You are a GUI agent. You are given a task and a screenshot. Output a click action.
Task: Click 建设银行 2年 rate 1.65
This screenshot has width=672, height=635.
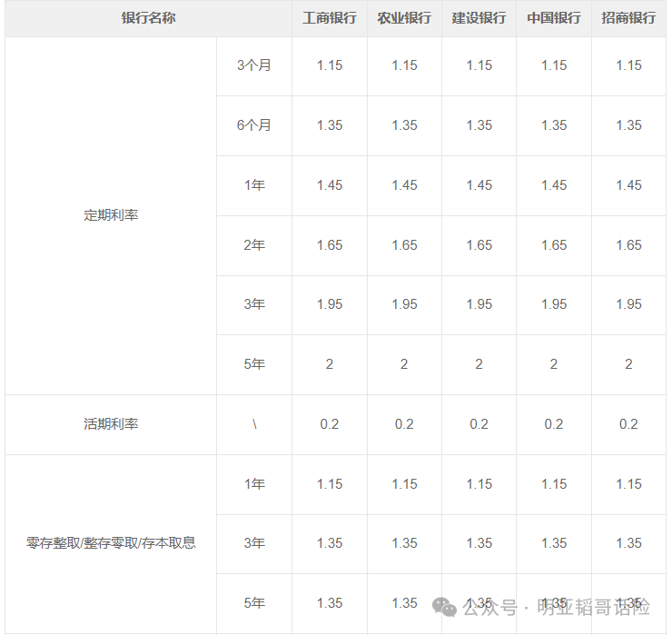[x=479, y=245]
